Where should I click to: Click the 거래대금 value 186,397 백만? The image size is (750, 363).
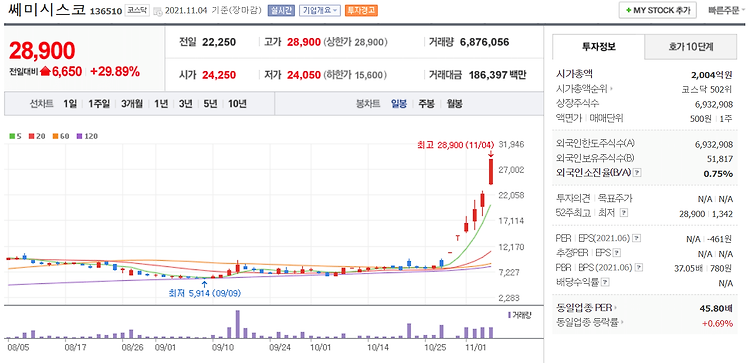(x=497, y=75)
